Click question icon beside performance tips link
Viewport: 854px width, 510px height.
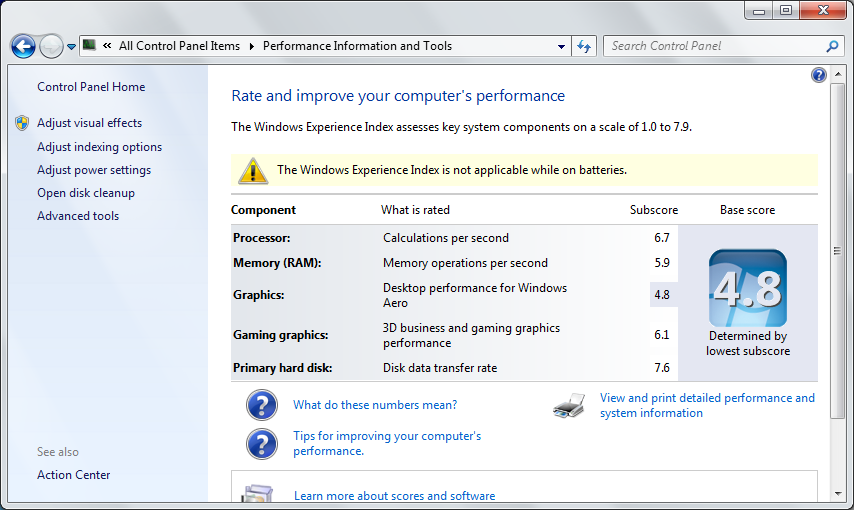261,443
